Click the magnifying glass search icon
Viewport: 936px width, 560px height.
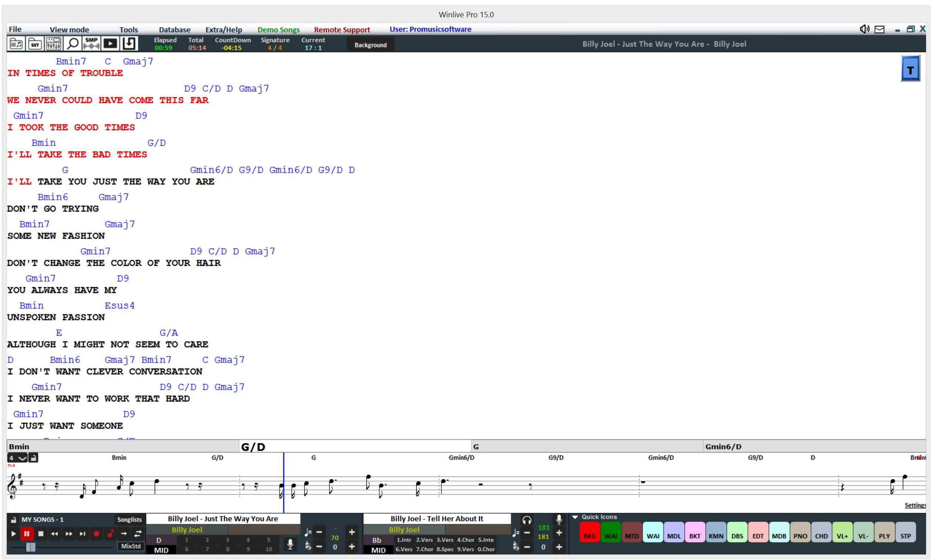(x=72, y=44)
